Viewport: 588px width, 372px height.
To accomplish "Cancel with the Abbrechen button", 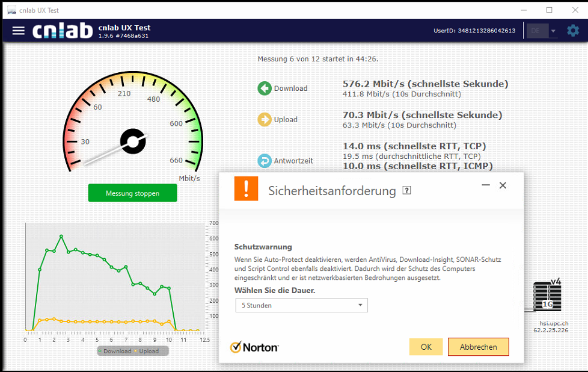I will tap(478, 347).
